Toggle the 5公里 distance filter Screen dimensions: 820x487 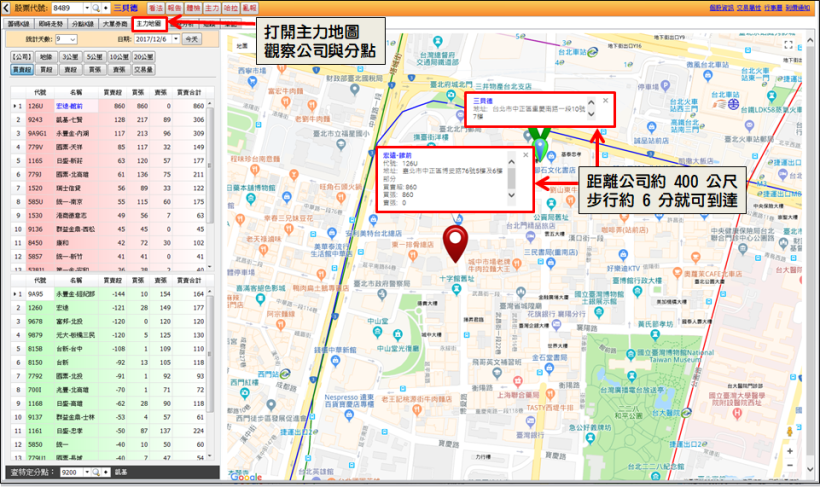95,56
